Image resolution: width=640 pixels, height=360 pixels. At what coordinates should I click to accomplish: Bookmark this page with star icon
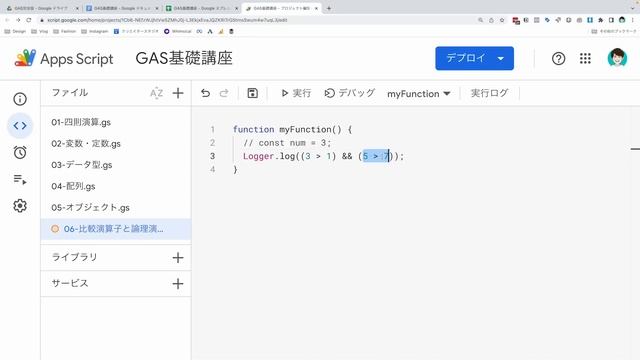pos(502,20)
